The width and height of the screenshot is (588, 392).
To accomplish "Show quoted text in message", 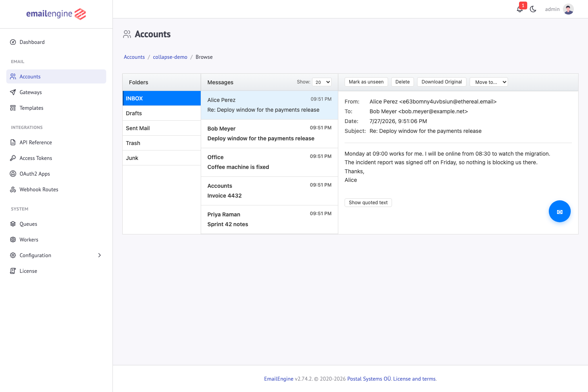I will click(368, 203).
